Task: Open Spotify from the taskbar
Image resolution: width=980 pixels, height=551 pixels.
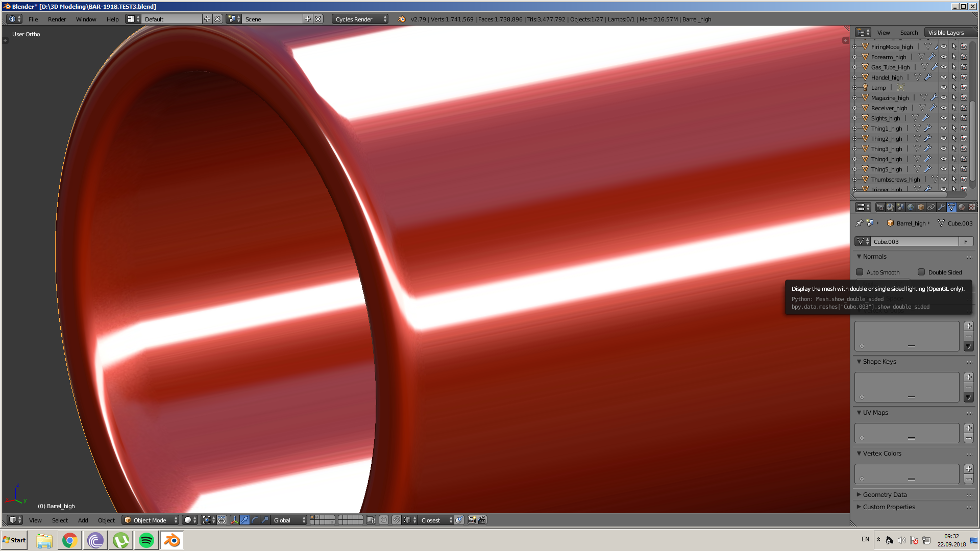Action: click(146, 540)
